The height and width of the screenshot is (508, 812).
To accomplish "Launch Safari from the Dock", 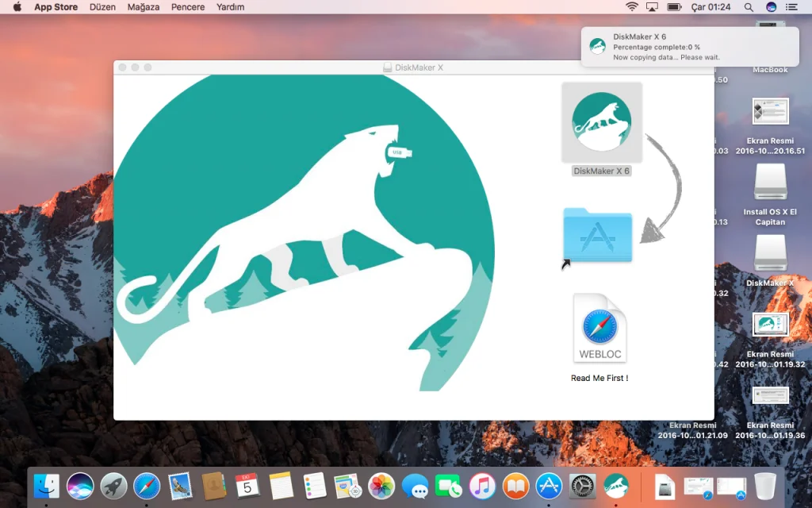I will tap(147, 486).
